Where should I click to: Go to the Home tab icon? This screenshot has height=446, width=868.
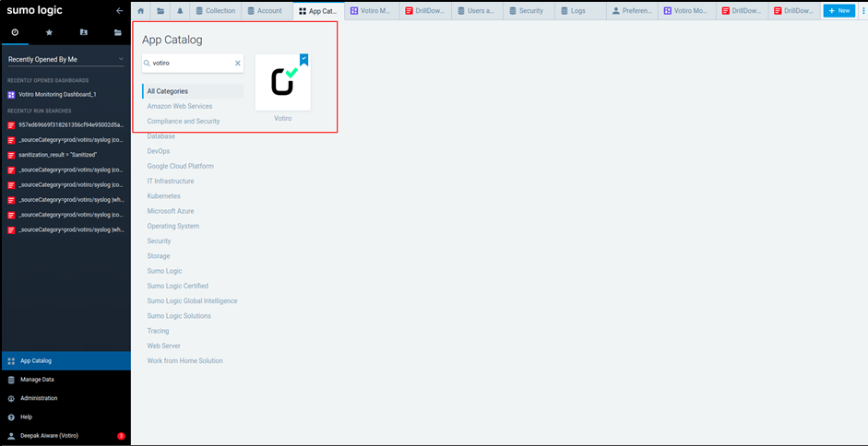pos(140,10)
